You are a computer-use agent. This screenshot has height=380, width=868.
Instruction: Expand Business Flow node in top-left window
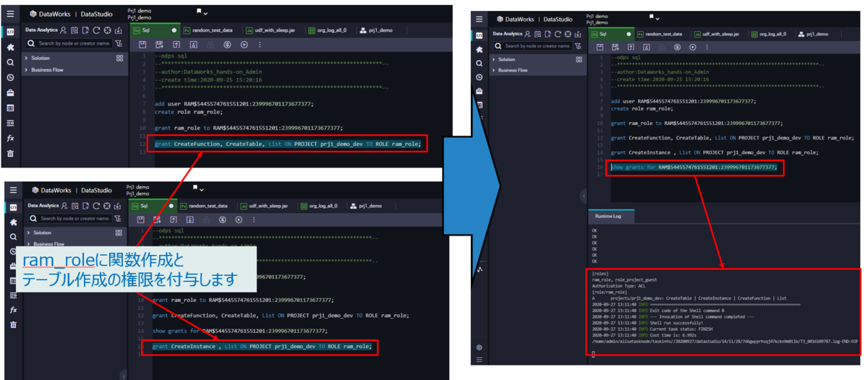(27, 70)
